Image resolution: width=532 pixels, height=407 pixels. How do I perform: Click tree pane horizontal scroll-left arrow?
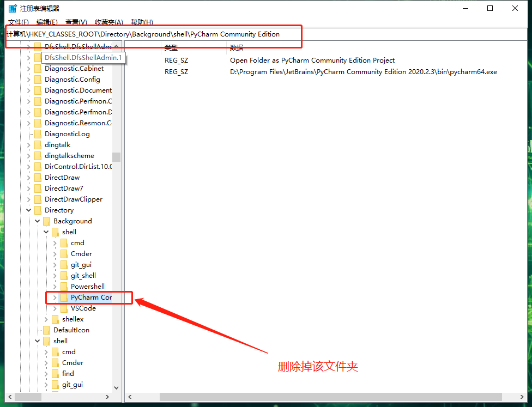tap(10, 397)
